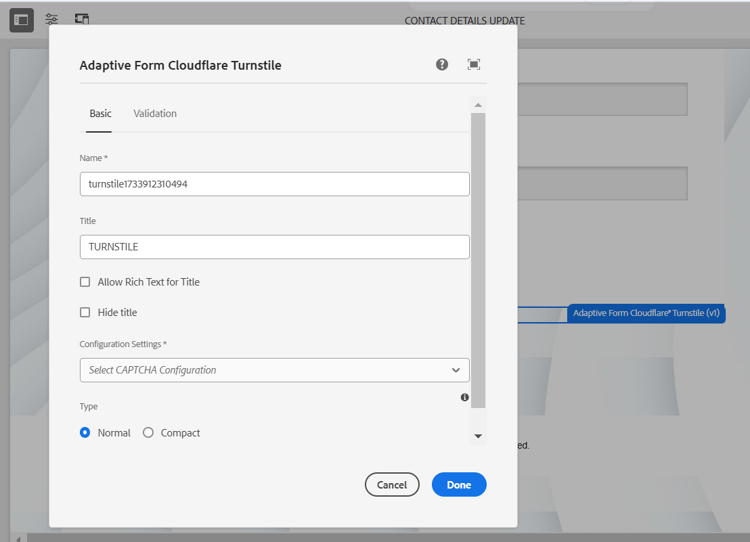Open the emulator devices icon

click(x=82, y=19)
